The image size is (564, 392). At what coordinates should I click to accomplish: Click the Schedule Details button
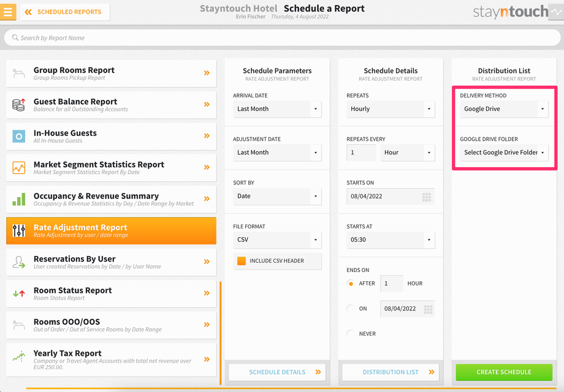click(x=277, y=372)
